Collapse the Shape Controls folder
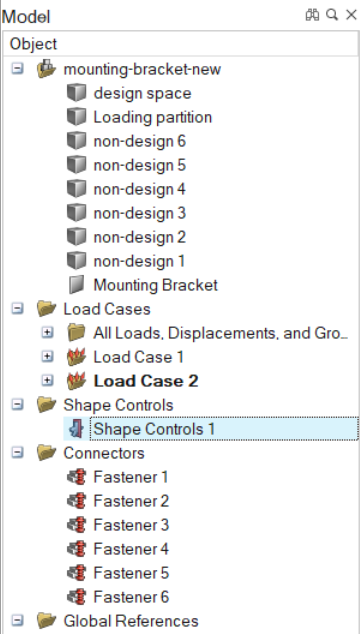 point(17,405)
